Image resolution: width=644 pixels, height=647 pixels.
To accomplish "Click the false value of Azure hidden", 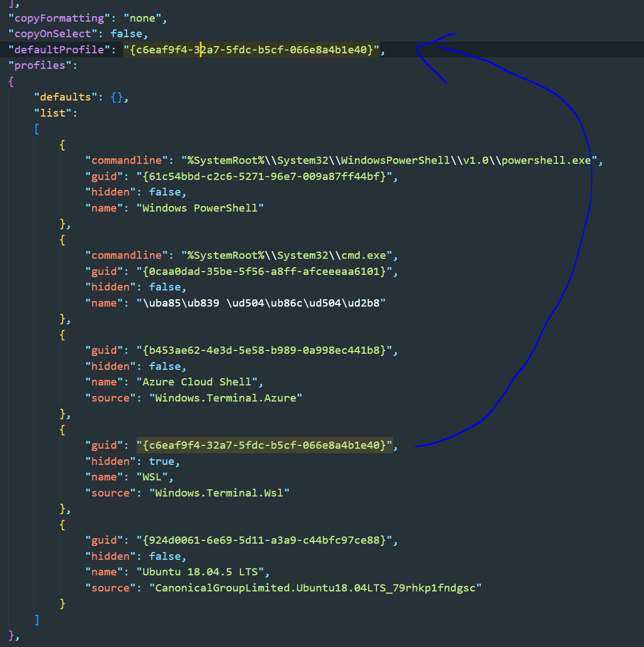I will 165,367.
